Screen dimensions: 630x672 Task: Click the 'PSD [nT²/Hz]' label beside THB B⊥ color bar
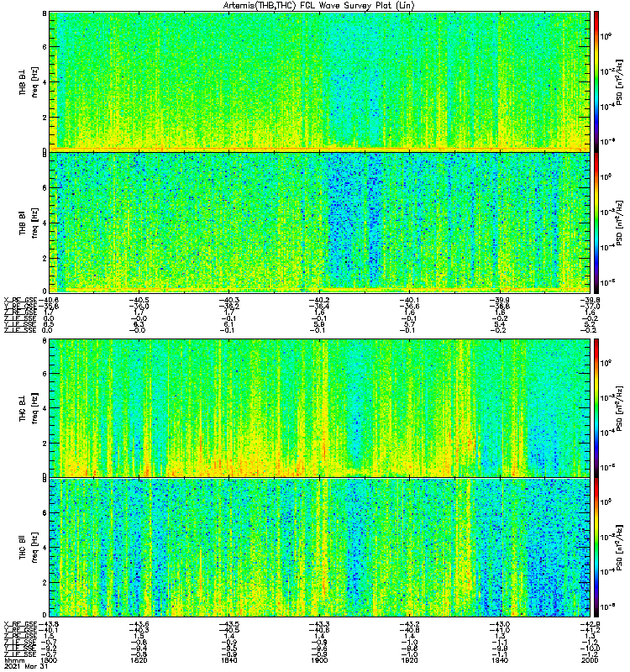[x=620, y=81]
